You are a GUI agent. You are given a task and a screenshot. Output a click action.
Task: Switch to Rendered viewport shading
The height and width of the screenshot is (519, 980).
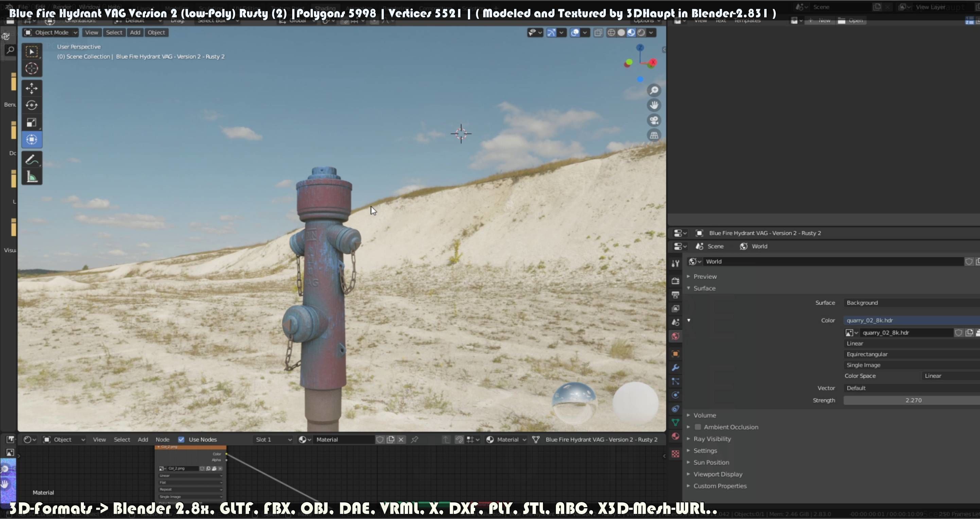coord(641,33)
